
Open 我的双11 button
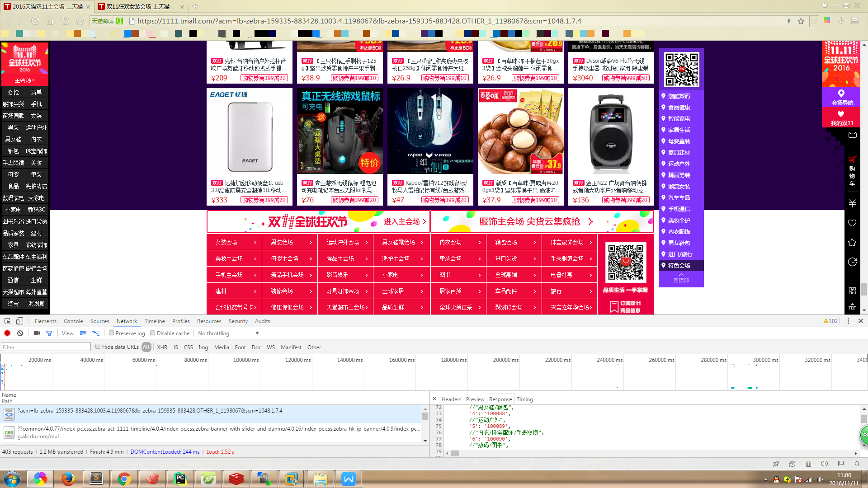click(x=841, y=118)
